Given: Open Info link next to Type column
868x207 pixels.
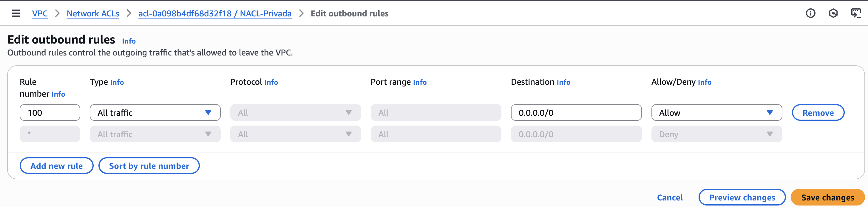Looking at the screenshot, I should [117, 82].
